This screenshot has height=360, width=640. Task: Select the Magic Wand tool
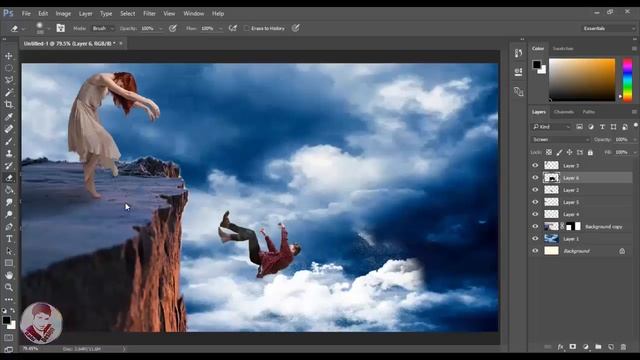point(9,92)
